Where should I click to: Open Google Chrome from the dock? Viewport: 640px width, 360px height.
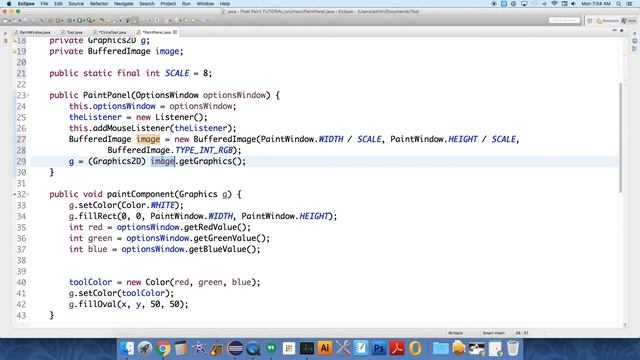coord(163,348)
